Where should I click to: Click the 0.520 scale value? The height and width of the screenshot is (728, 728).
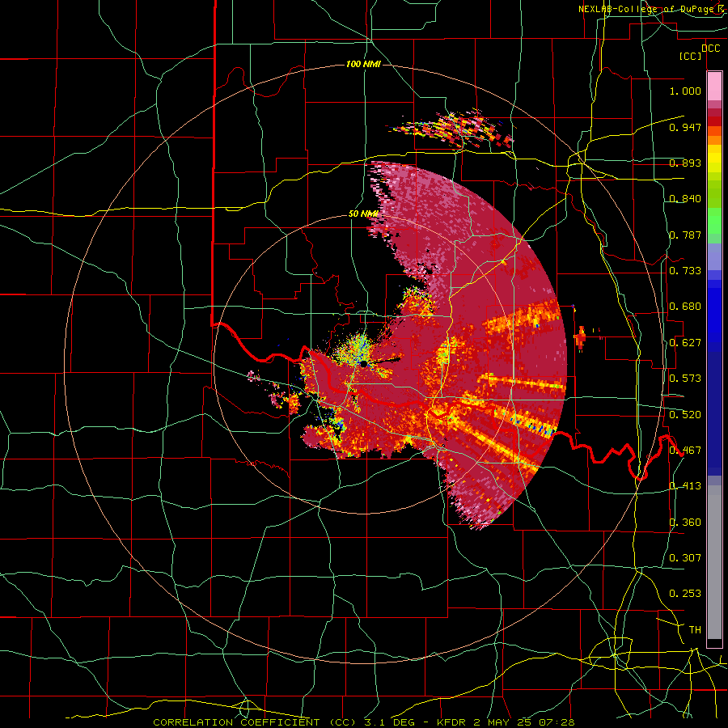tap(685, 415)
